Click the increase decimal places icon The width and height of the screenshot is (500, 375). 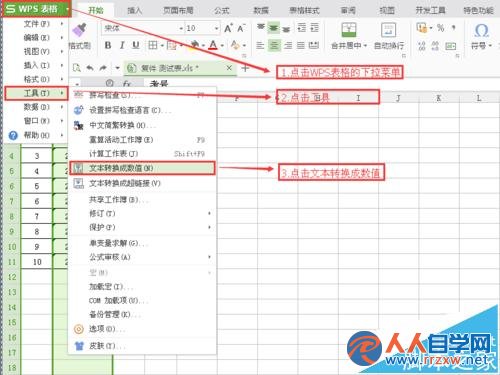pos(422,46)
